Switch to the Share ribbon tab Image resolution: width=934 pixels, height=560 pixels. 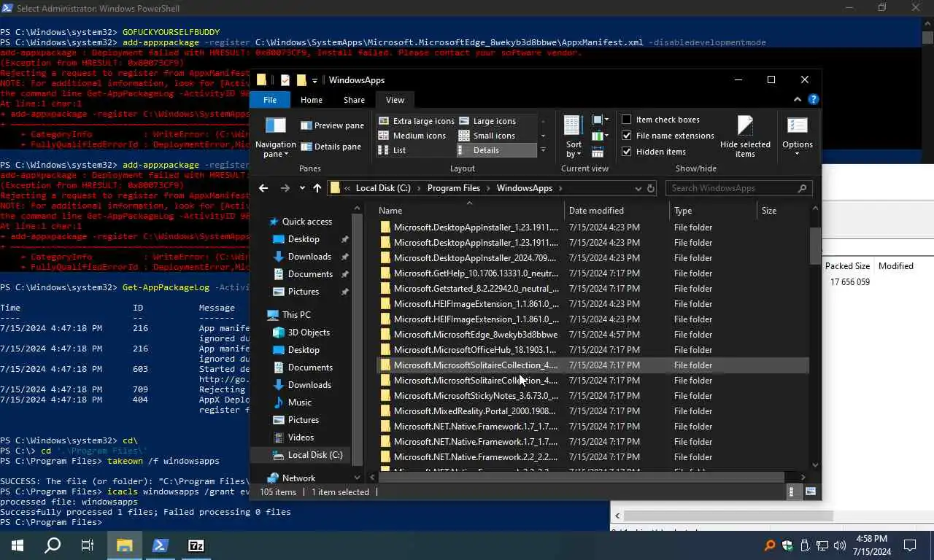click(x=354, y=100)
